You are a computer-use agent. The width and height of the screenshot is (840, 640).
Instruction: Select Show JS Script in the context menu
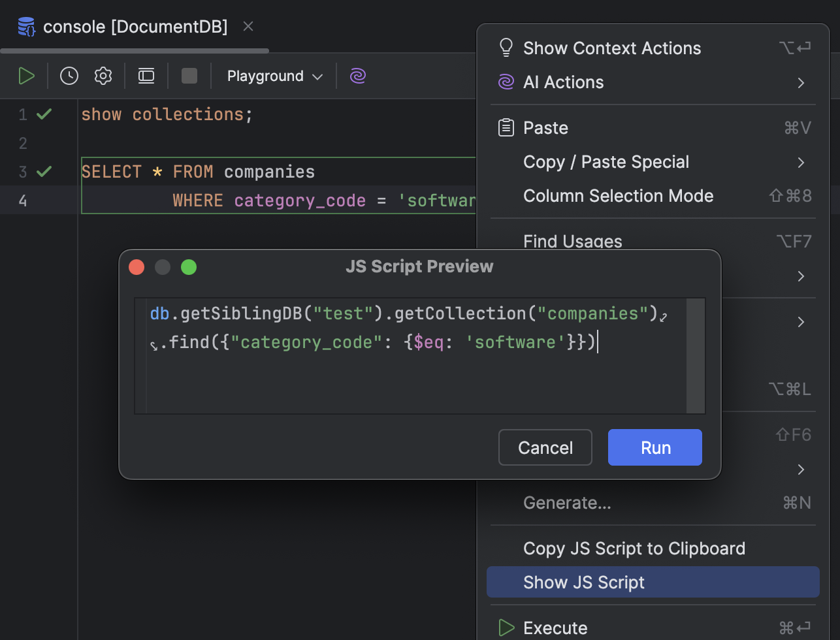click(583, 582)
